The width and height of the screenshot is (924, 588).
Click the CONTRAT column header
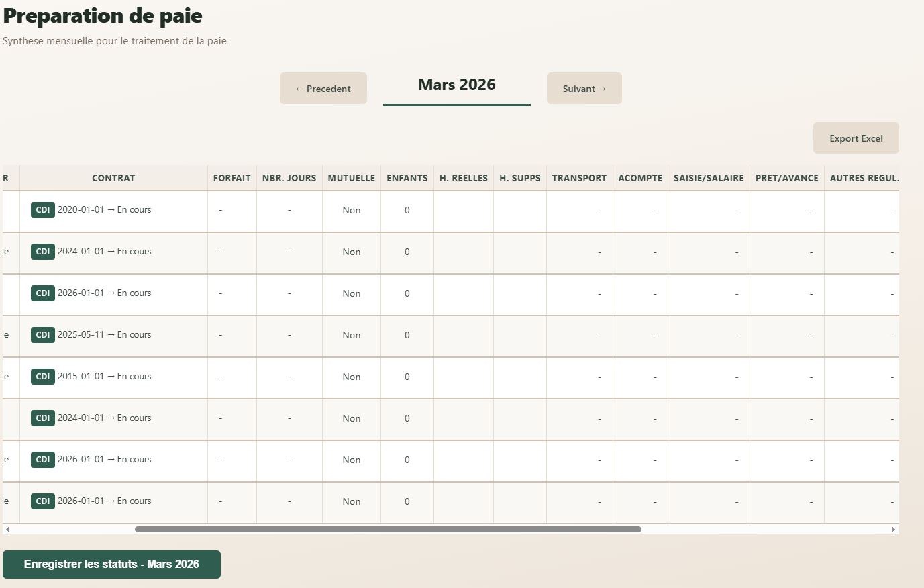[113, 178]
